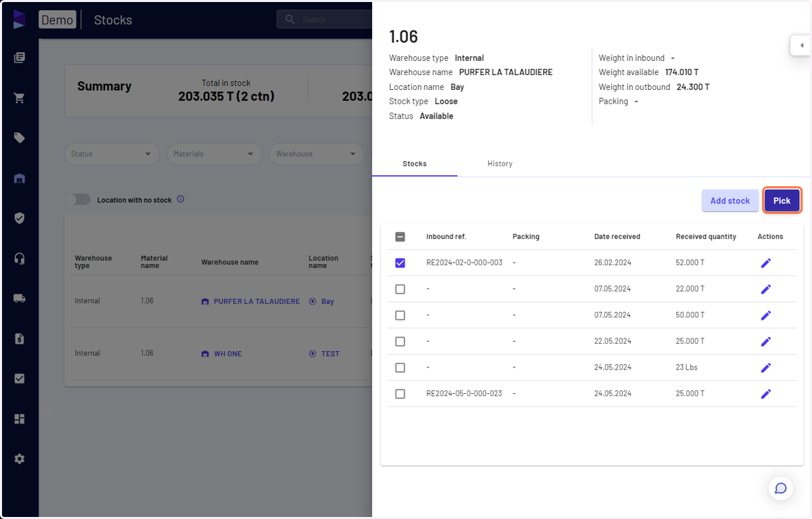Click the info icon beside Location with no stock
Viewport: 812px width, 519px height.
(x=181, y=200)
